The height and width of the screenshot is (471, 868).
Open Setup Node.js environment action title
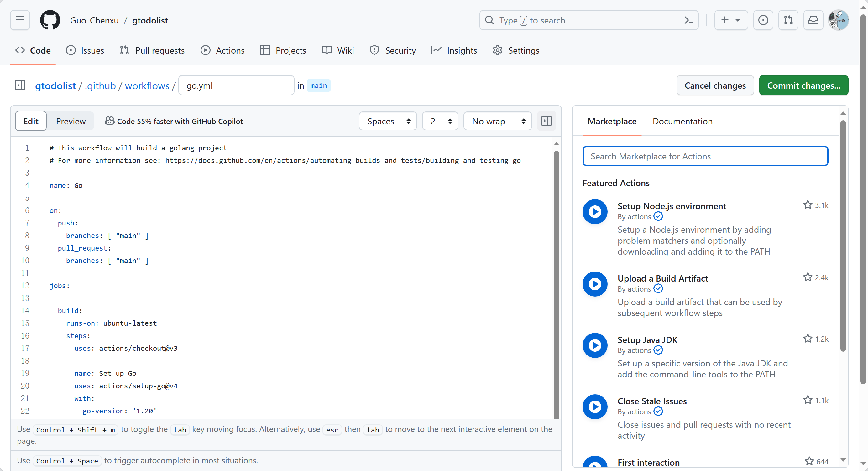672,206
